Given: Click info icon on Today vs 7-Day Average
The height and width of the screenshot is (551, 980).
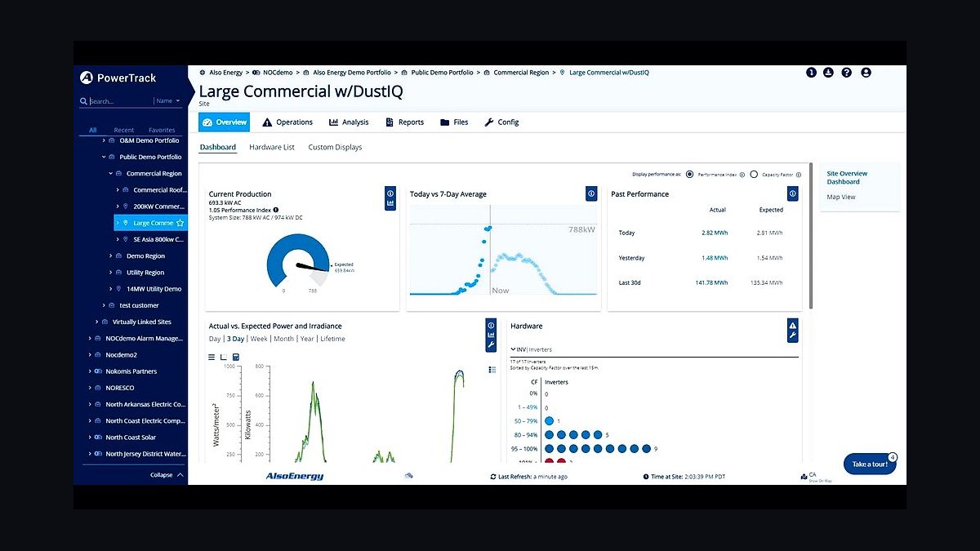Looking at the screenshot, I should [x=591, y=193].
